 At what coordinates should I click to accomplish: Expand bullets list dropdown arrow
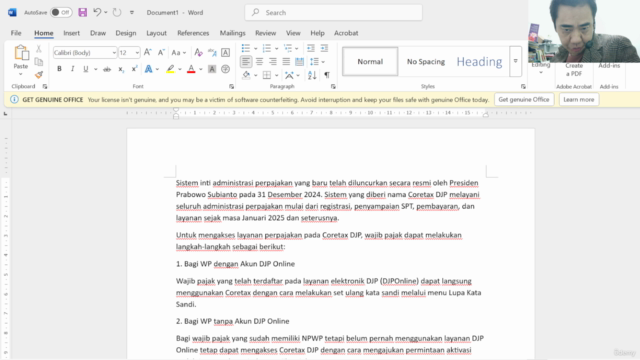pos(256,49)
